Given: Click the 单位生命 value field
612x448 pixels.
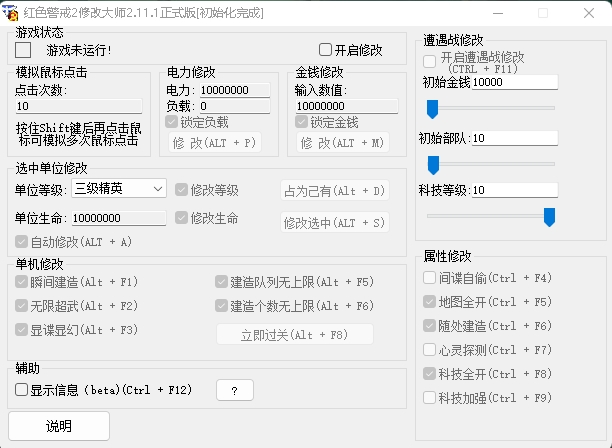Looking at the screenshot, I should pyautogui.click(x=118, y=218).
